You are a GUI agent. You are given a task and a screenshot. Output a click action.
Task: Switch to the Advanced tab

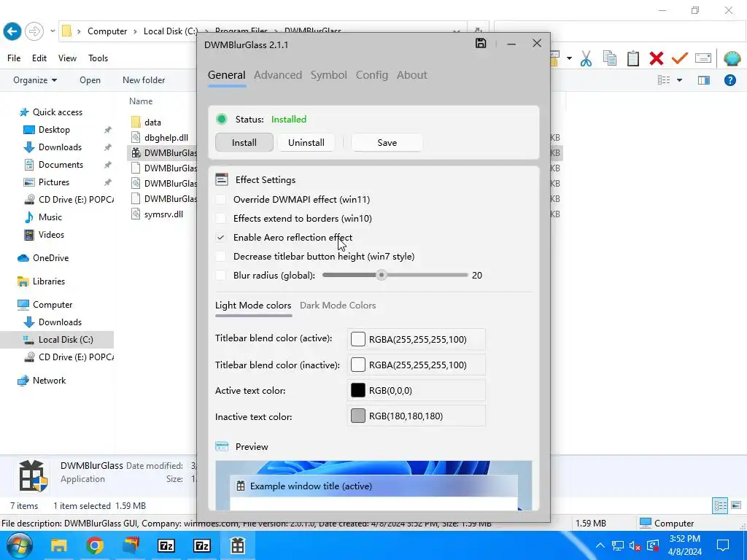point(278,75)
